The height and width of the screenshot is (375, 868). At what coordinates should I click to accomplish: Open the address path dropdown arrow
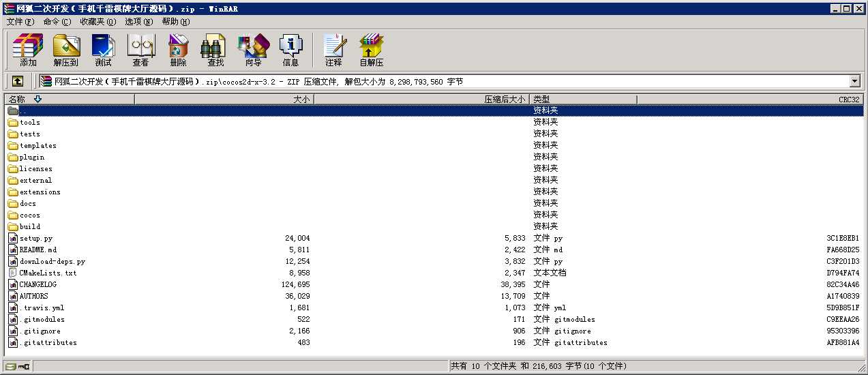(855, 81)
